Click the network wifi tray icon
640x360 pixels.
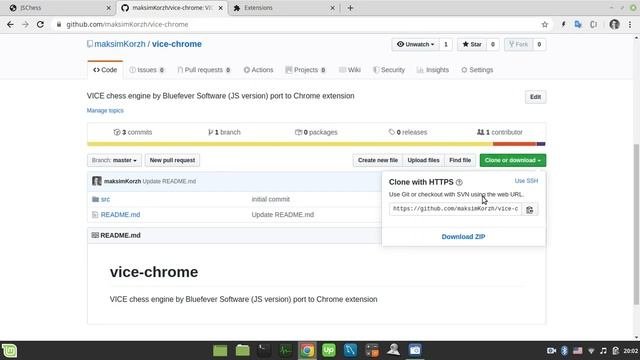coord(591,351)
